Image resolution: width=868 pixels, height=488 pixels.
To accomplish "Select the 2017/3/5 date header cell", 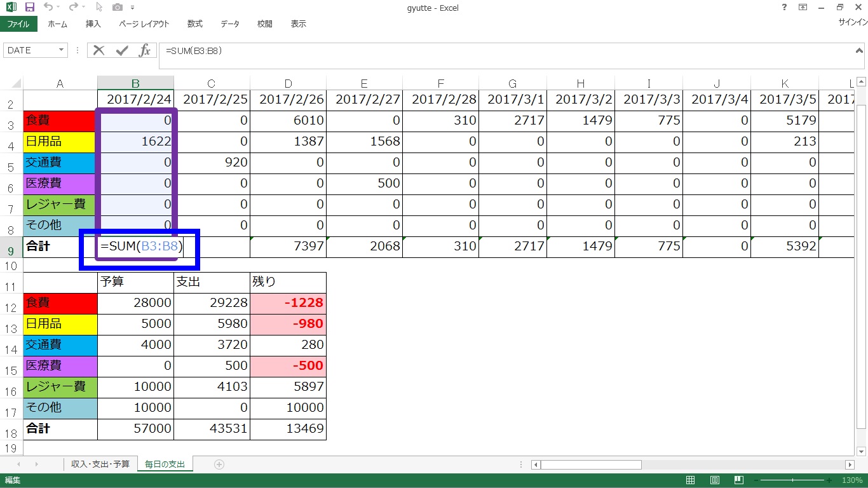I will 785,100.
